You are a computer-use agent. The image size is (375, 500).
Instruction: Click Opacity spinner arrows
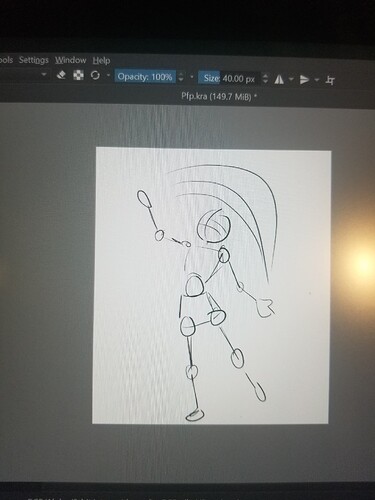click(181, 77)
